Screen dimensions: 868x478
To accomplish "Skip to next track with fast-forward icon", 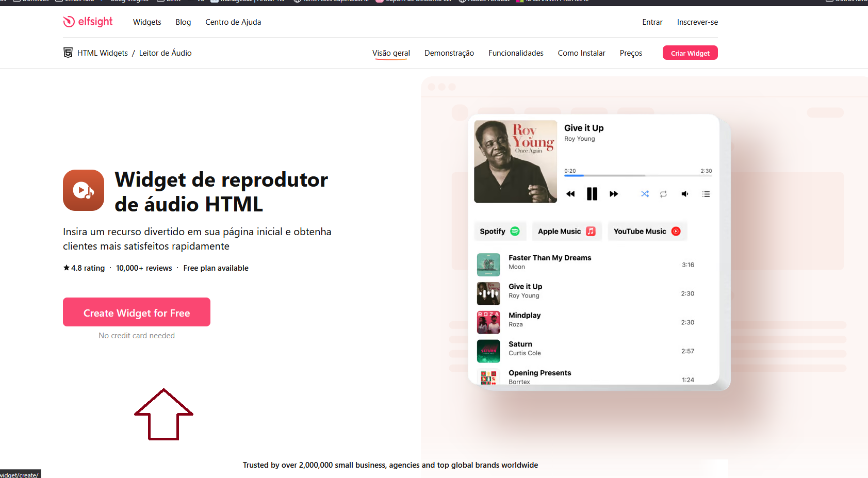I will [x=614, y=194].
